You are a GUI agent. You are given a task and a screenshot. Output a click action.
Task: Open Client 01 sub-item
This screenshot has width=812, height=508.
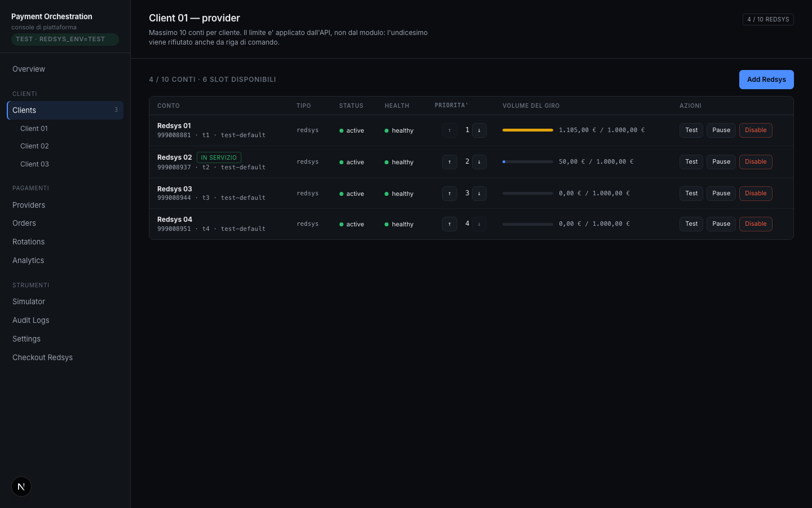[65, 129]
